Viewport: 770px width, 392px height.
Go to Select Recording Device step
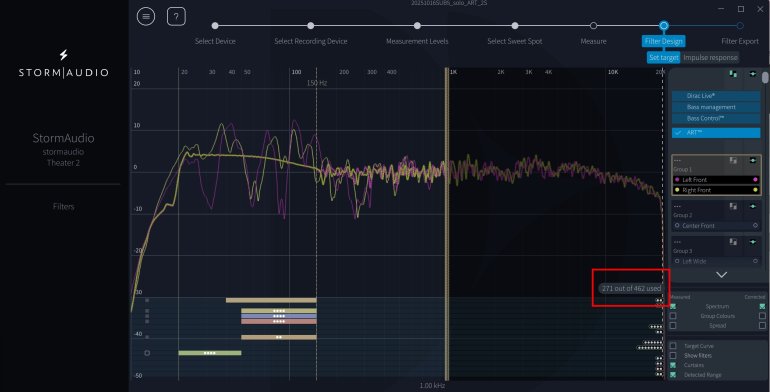coord(311,41)
